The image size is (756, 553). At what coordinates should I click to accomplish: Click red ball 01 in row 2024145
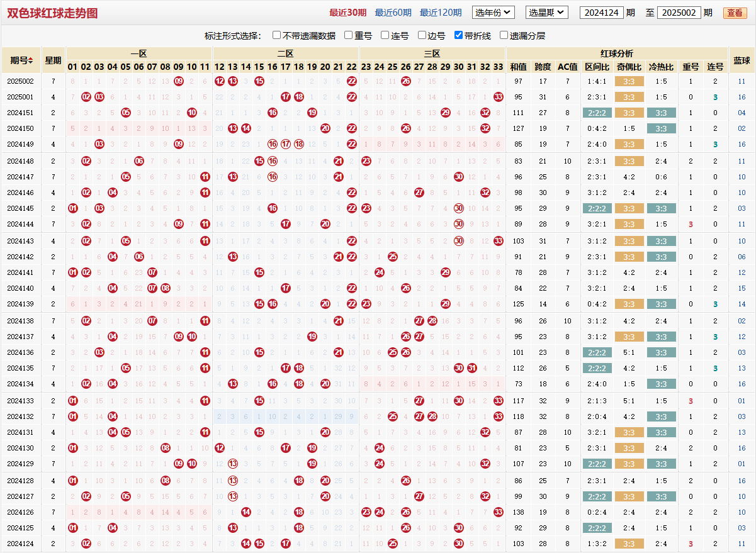(73, 208)
